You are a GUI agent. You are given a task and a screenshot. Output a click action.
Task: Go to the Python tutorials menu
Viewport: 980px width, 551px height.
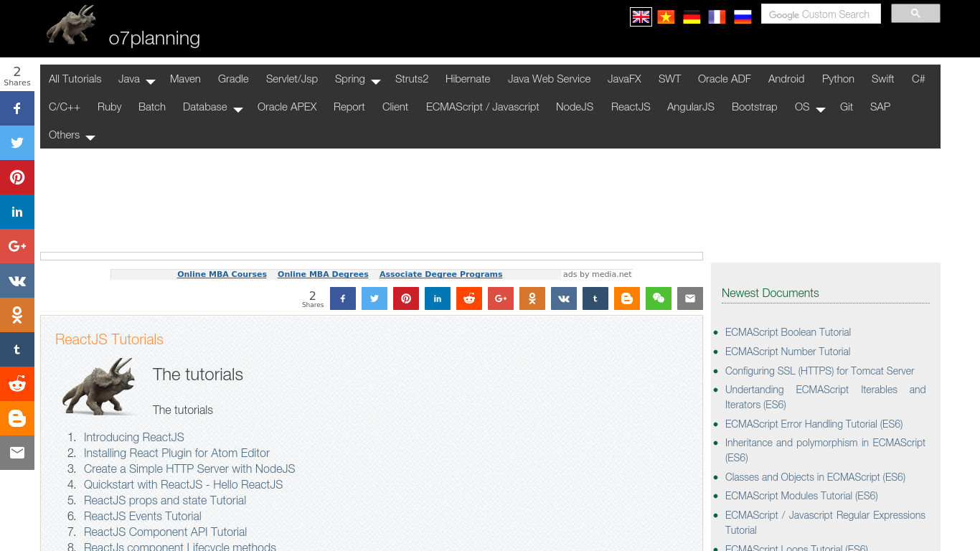click(x=838, y=79)
